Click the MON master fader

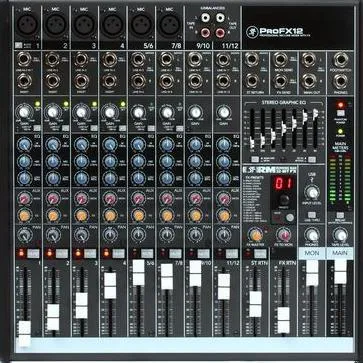tap(312, 273)
